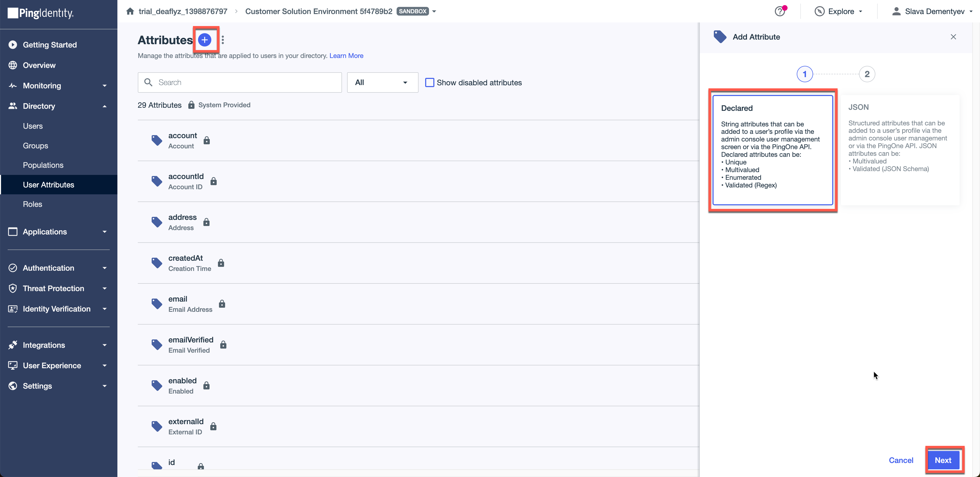Open the Learn More link
Image resolution: width=980 pixels, height=477 pixels.
346,56
